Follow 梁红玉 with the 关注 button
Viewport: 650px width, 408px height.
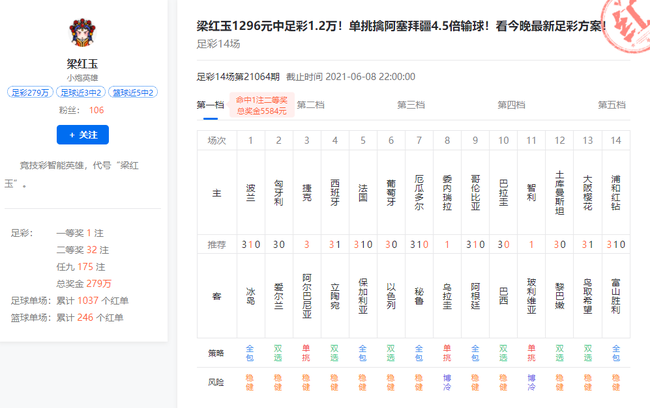click(x=82, y=135)
